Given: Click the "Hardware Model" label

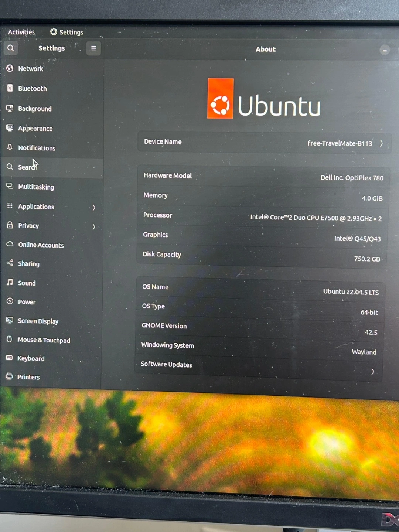Looking at the screenshot, I should (x=168, y=175).
